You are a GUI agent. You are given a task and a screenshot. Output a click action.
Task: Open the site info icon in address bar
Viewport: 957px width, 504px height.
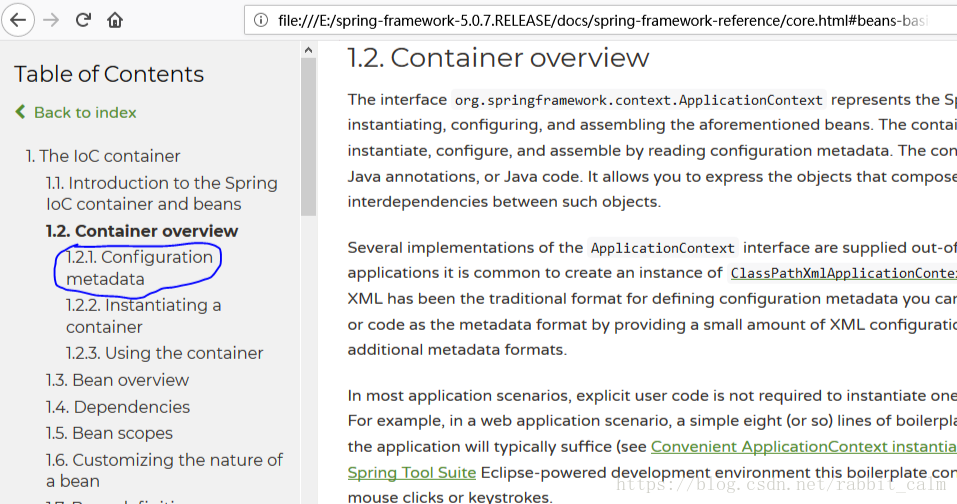(x=261, y=20)
